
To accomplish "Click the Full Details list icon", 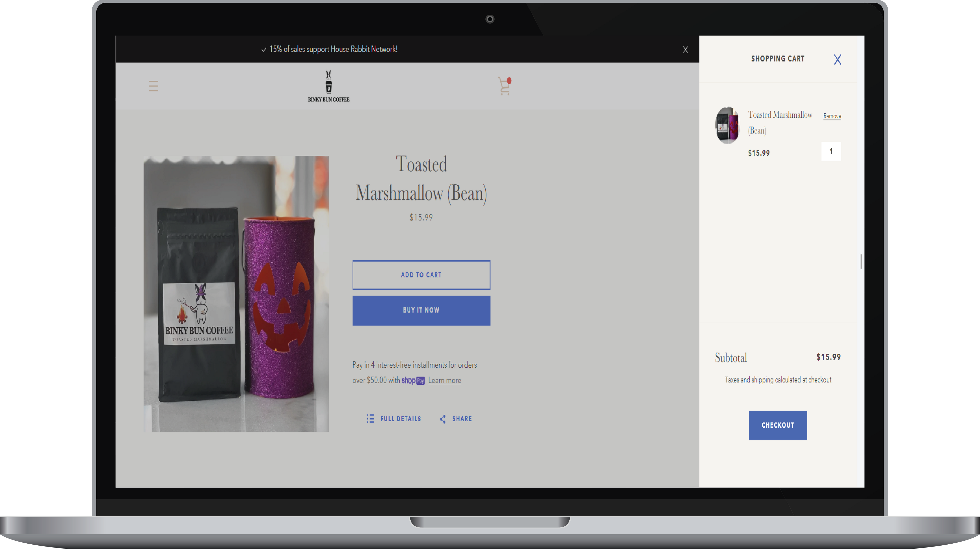I will (370, 419).
